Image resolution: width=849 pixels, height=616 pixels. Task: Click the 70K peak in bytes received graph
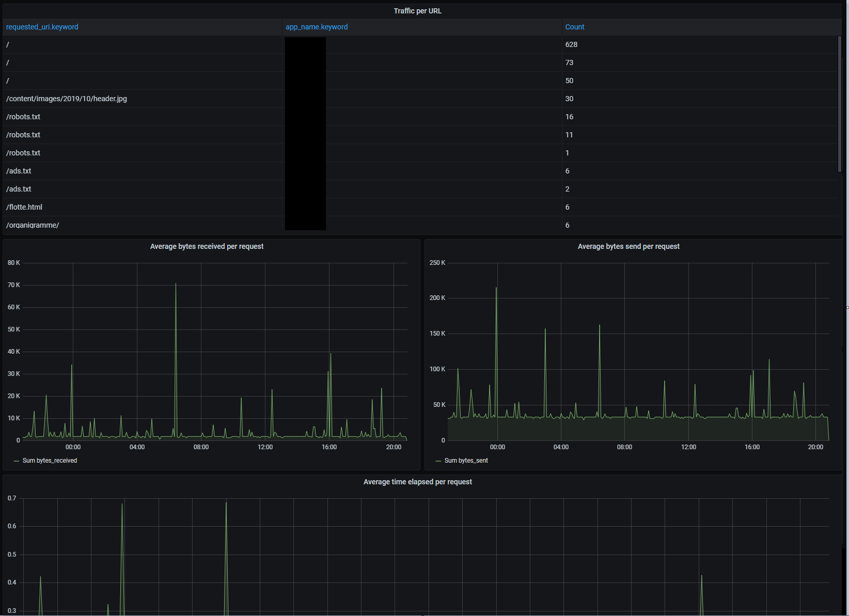pyautogui.click(x=176, y=285)
